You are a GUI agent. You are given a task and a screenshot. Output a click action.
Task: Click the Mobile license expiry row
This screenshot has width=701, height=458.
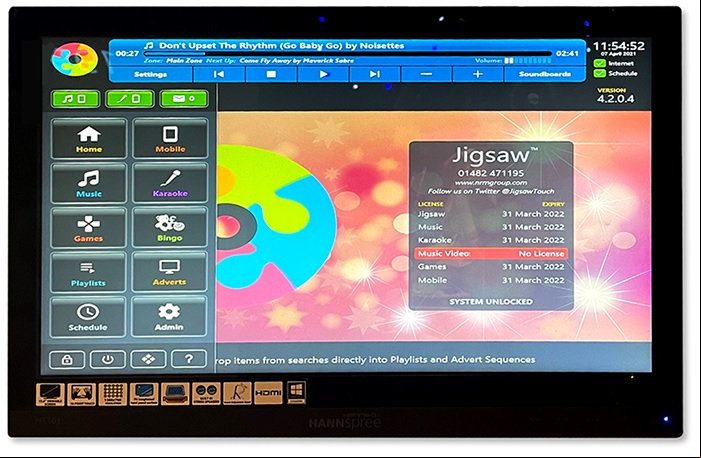click(491, 280)
